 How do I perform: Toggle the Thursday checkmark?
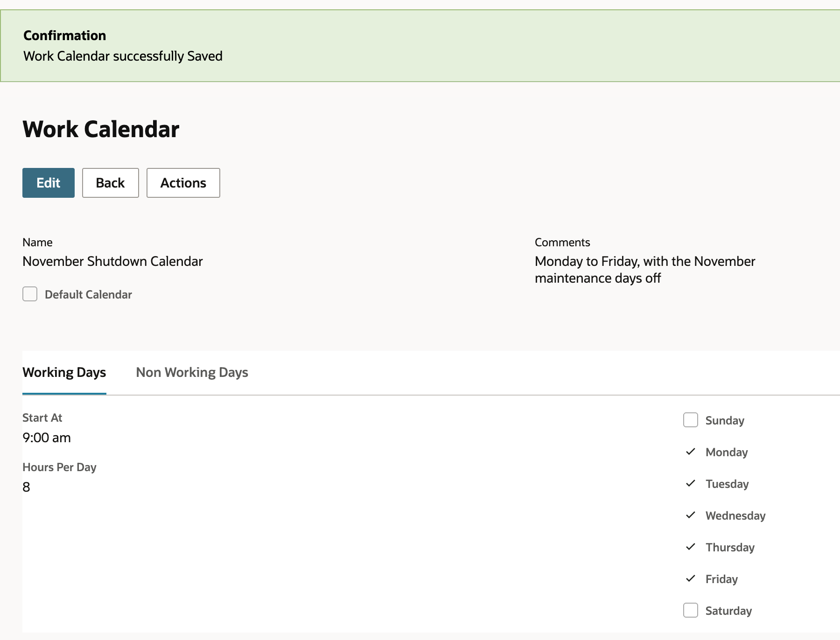pos(691,547)
